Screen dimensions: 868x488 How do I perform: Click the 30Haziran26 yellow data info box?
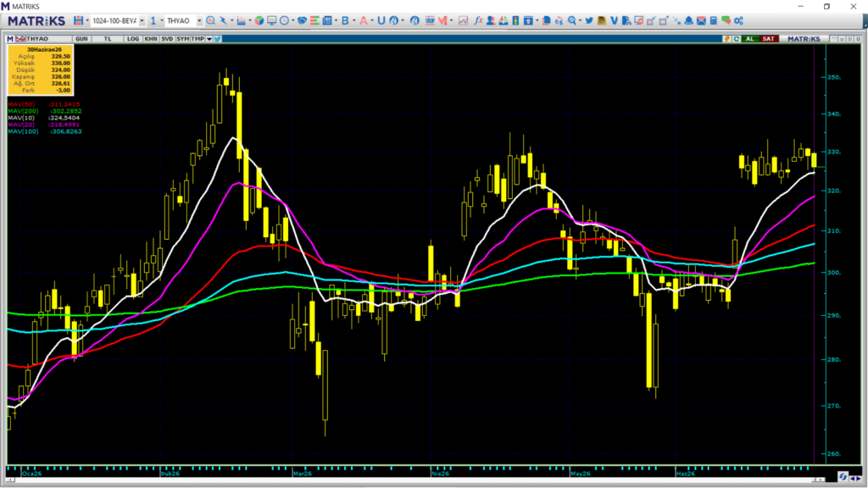[41, 69]
